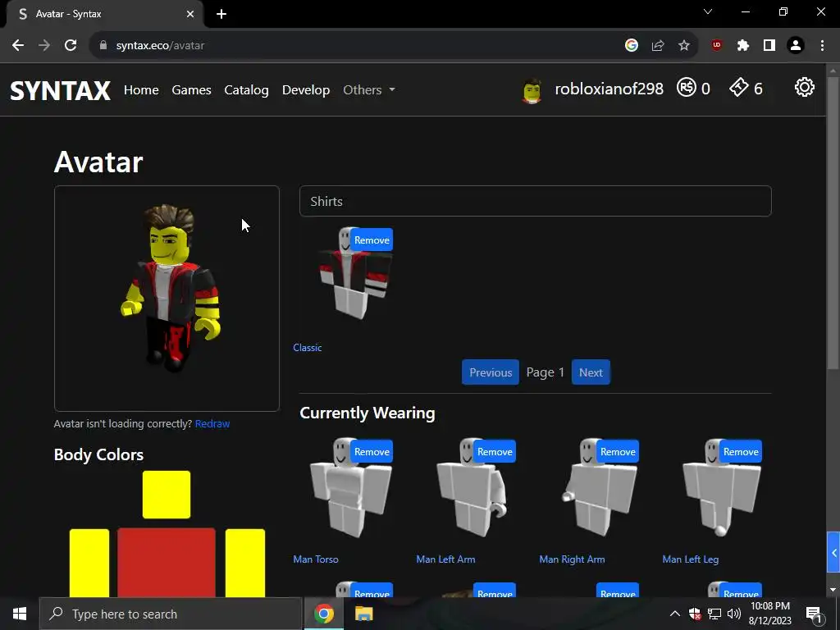Image resolution: width=840 pixels, height=630 pixels.
Task: Remove the Man Right Arm item
Action: point(618,452)
